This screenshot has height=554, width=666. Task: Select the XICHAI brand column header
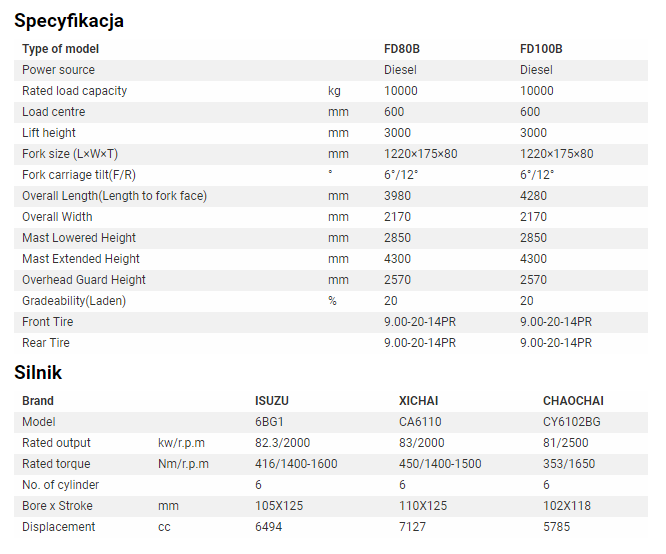418,401
